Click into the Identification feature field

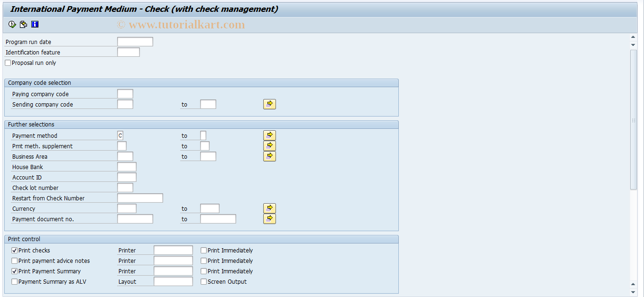pyautogui.click(x=129, y=52)
